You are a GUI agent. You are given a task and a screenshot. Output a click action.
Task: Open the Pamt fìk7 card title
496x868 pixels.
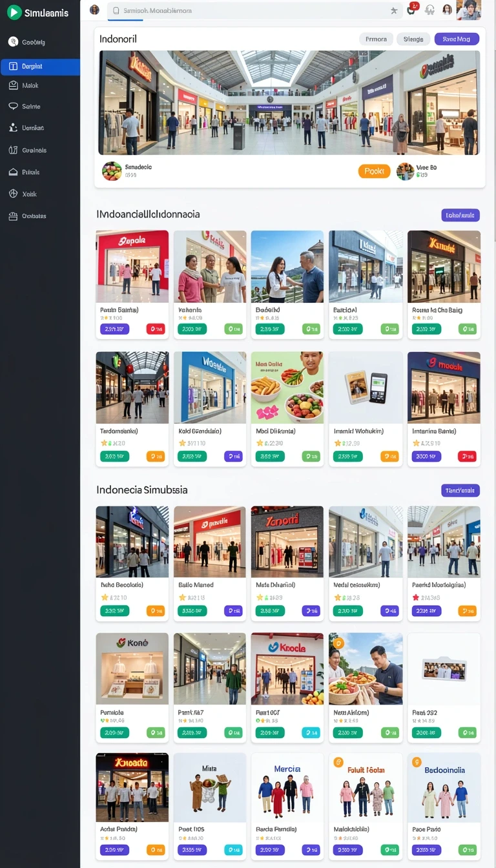[x=191, y=712]
